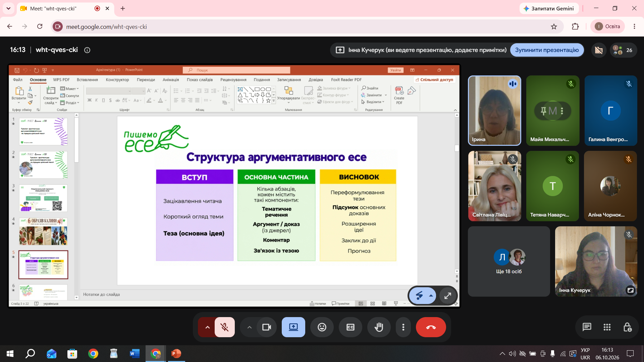Click the meeting details info icon
644x362 pixels.
tap(87, 50)
